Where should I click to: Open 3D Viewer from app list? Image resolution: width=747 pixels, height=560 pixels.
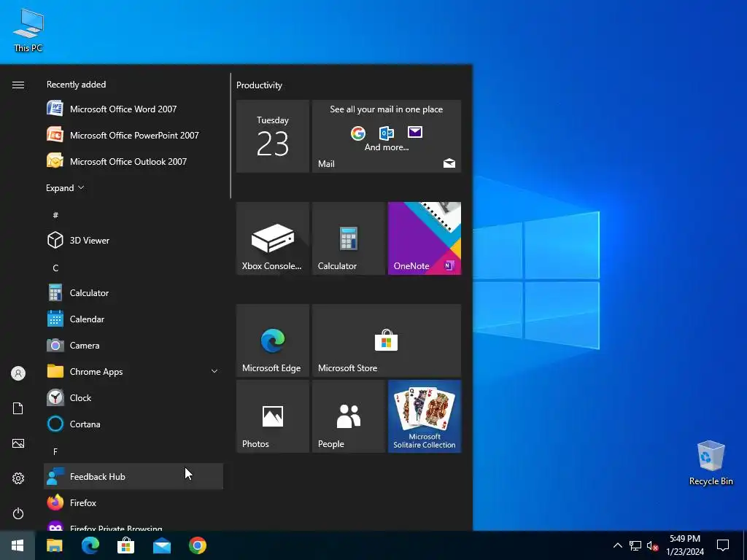point(133,241)
